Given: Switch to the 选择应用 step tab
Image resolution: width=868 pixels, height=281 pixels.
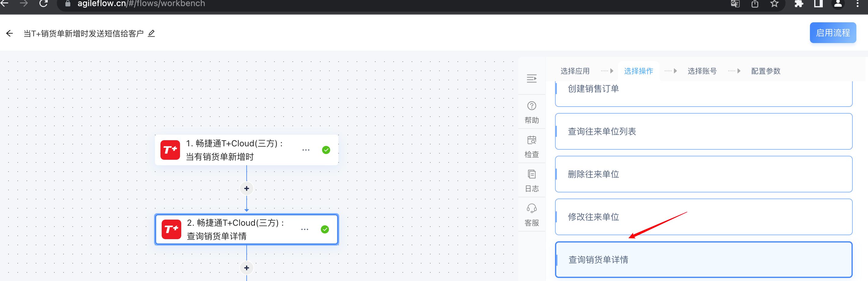Looking at the screenshot, I should pyautogui.click(x=575, y=71).
